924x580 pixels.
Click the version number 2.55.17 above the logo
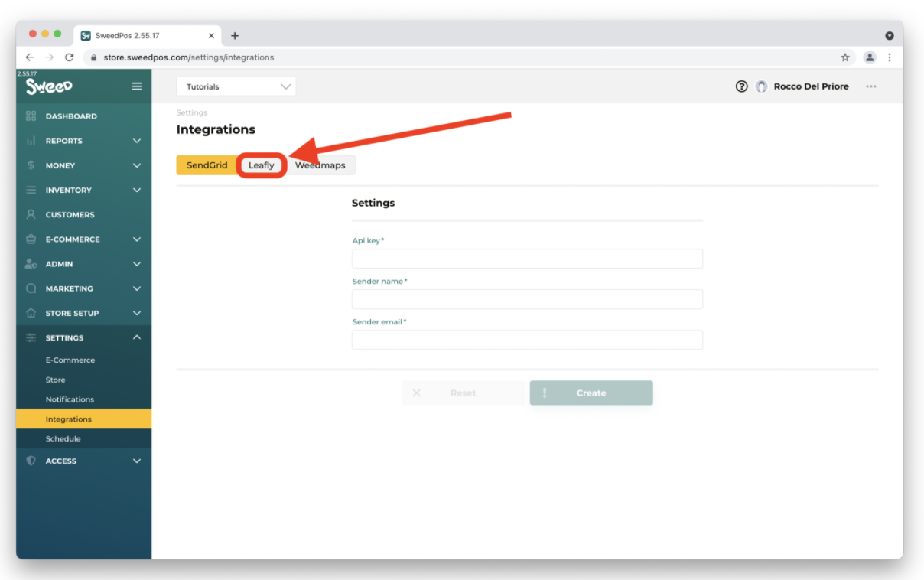click(27, 73)
